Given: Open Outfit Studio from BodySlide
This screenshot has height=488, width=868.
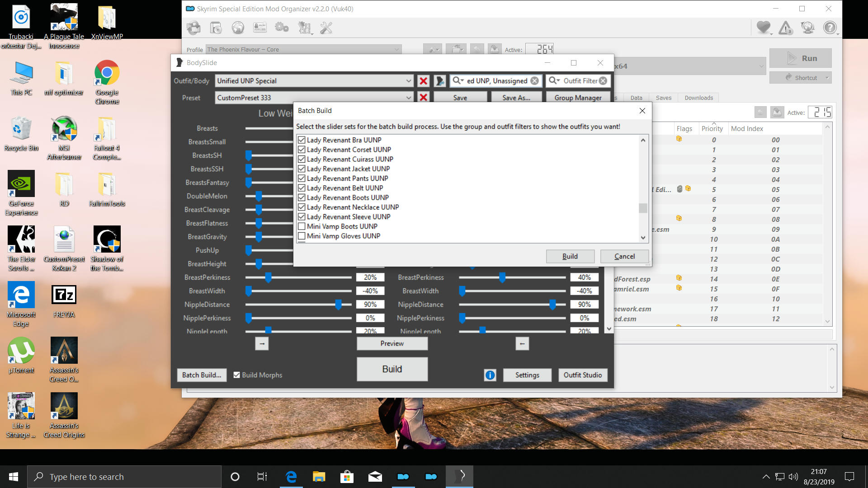Looking at the screenshot, I should tap(582, 375).
